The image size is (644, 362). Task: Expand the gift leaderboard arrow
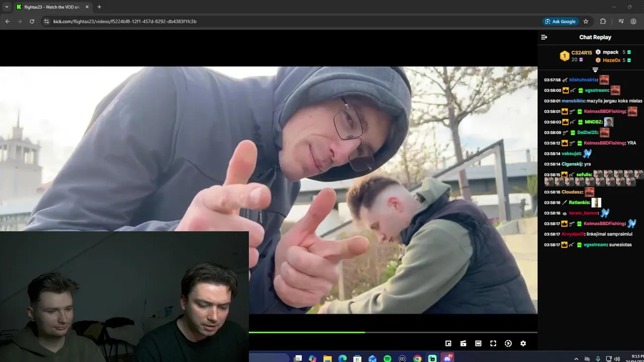click(x=595, y=70)
